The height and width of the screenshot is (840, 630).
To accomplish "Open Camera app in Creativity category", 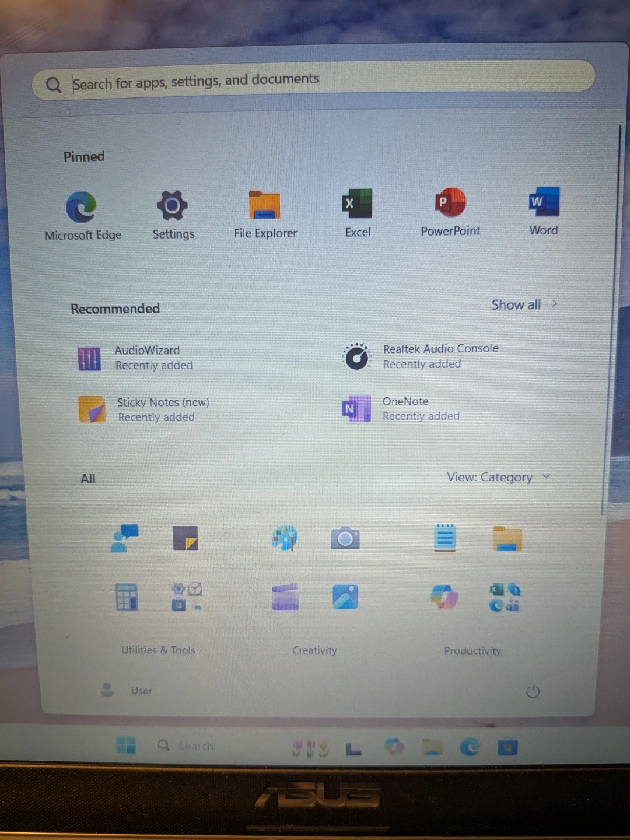I will [x=345, y=538].
